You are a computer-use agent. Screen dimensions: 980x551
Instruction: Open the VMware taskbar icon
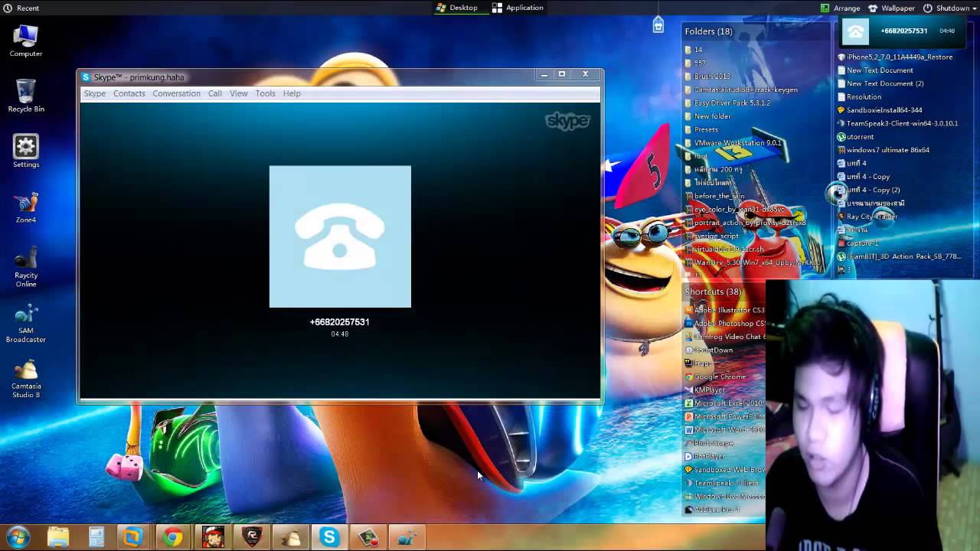click(x=133, y=537)
